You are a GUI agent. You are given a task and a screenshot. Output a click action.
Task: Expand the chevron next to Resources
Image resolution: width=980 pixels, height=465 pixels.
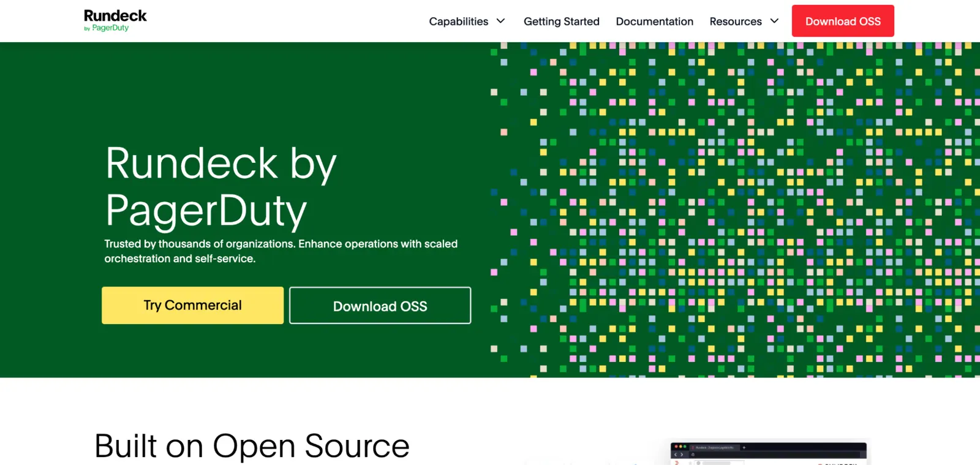tap(774, 21)
